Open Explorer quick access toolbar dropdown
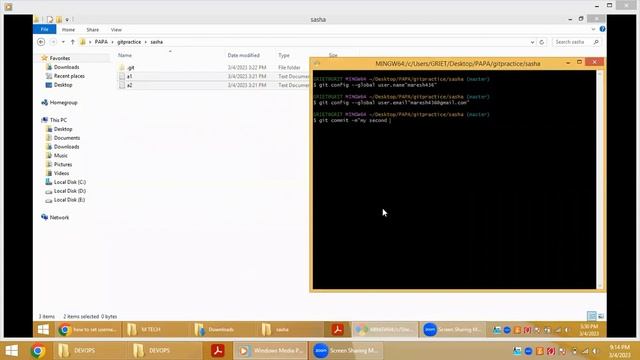 point(67,19)
